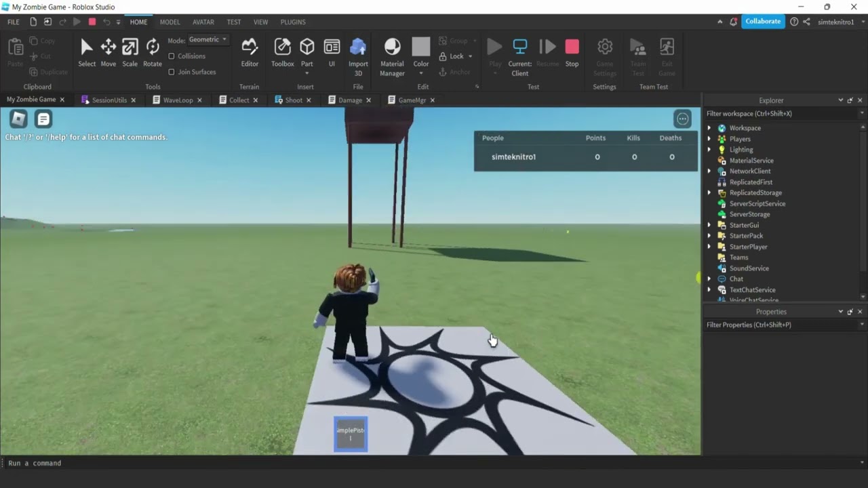The image size is (868, 488).
Task: Open the FILE menu
Action: pyautogui.click(x=14, y=22)
